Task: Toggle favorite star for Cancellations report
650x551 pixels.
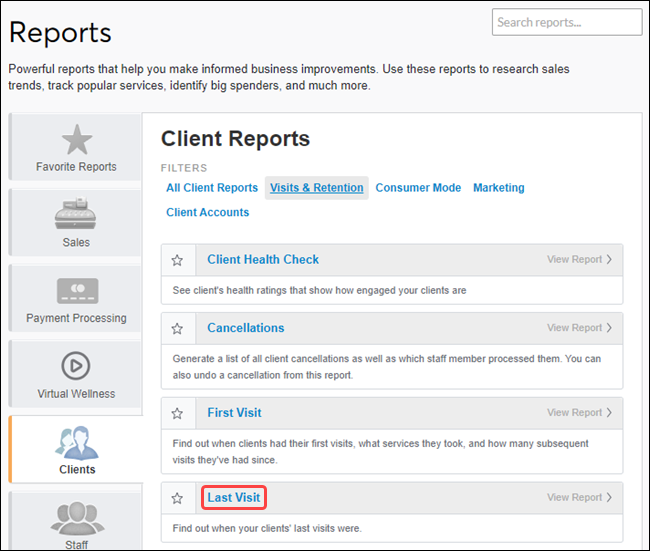Action: point(177,328)
